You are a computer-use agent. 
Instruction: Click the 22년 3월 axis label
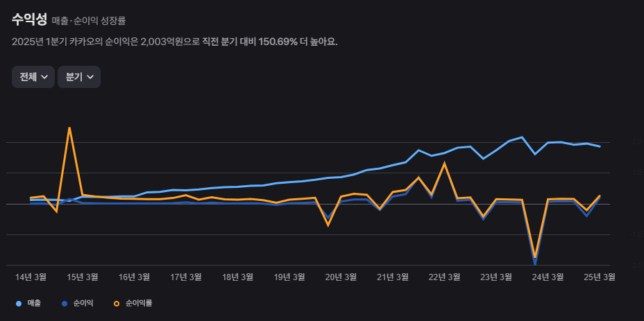coord(444,277)
